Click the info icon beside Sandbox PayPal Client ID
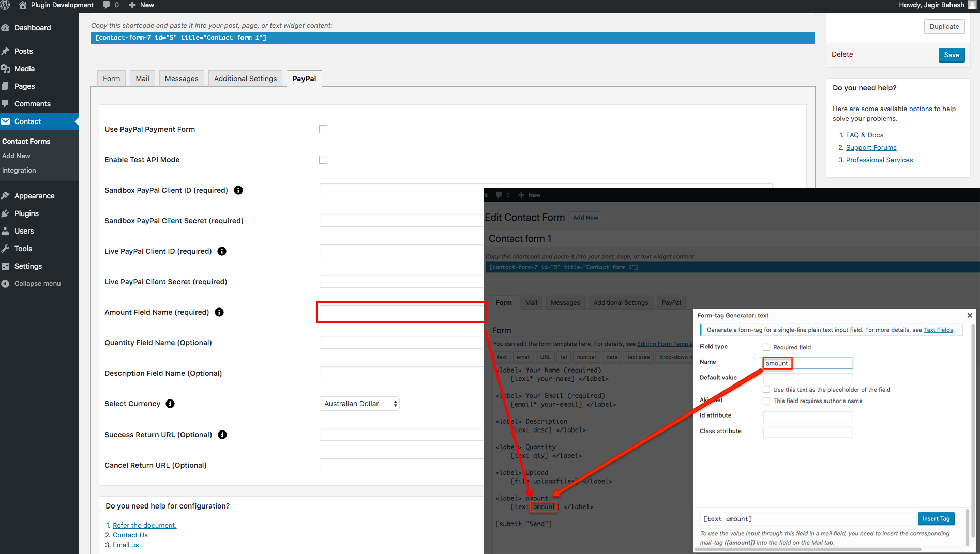 click(x=238, y=190)
